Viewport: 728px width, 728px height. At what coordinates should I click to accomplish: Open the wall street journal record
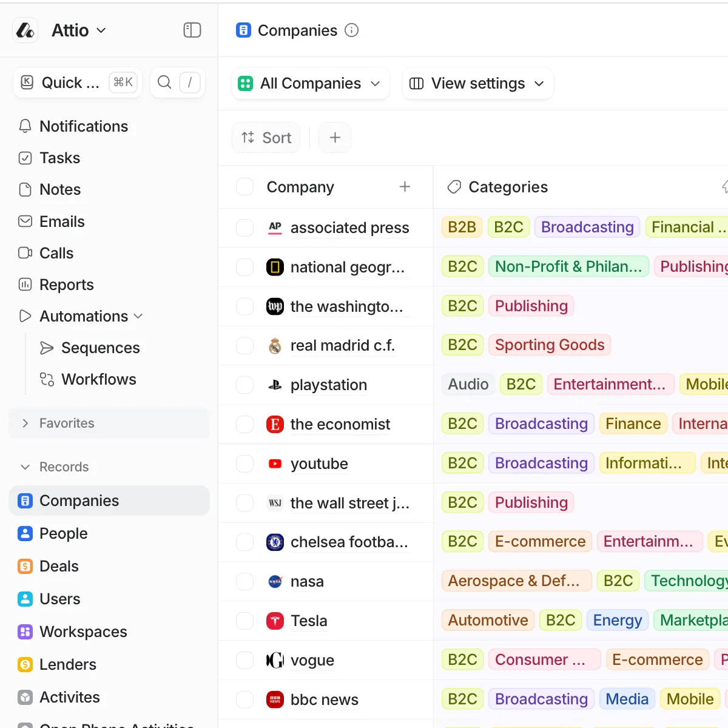[350, 503]
